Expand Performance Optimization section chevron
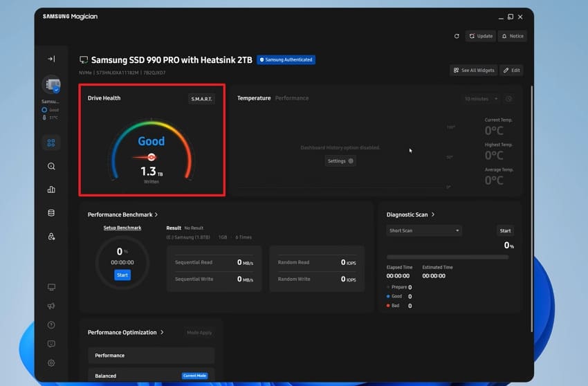This screenshot has width=588, height=386. pyautogui.click(x=162, y=332)
